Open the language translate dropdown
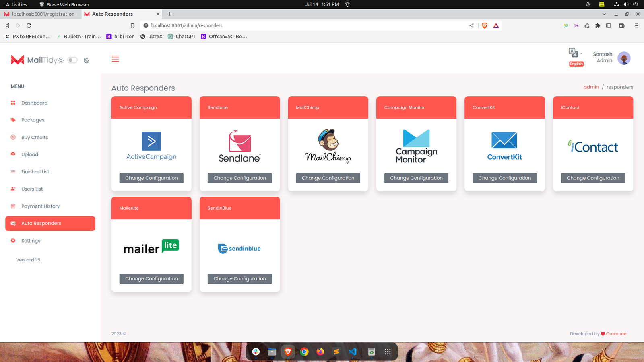Image resolution: width=644 pixels, height=362 pixels. [x=575, y=53]
